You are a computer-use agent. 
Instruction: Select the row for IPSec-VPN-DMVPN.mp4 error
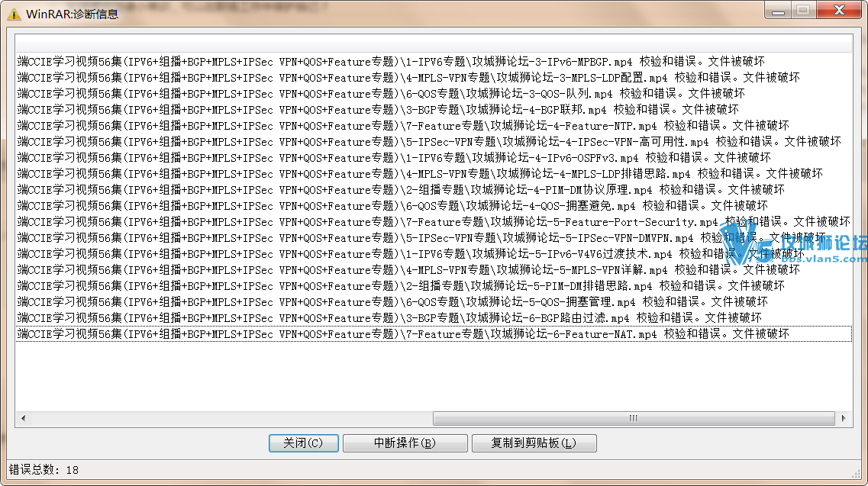point(434,238)
